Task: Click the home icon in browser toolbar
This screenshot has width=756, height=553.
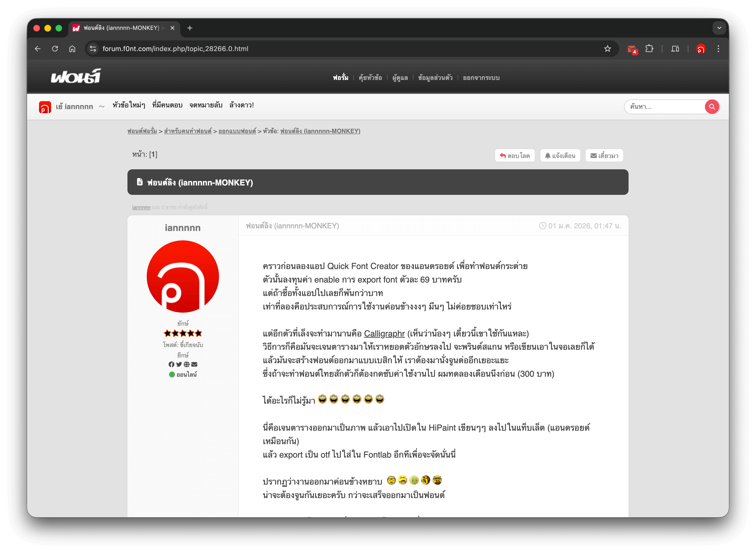Action: pos(72,49)
